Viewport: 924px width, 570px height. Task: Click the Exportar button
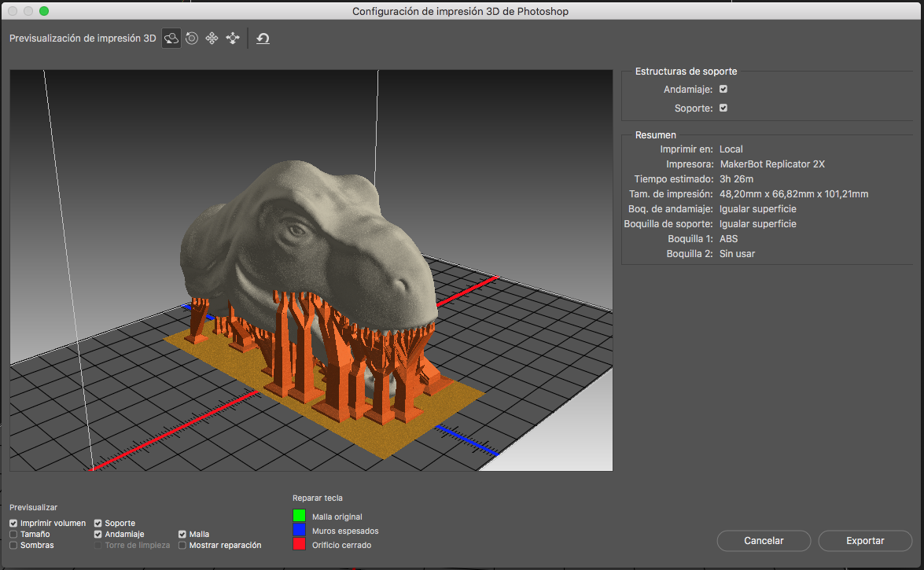pyautogui.click(x=865, y=541)
